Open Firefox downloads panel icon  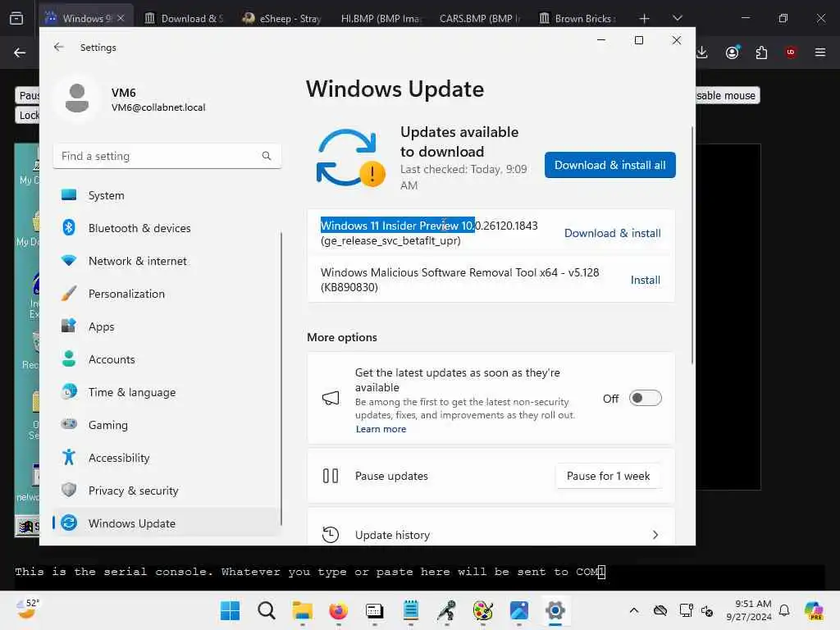[702, 52]
